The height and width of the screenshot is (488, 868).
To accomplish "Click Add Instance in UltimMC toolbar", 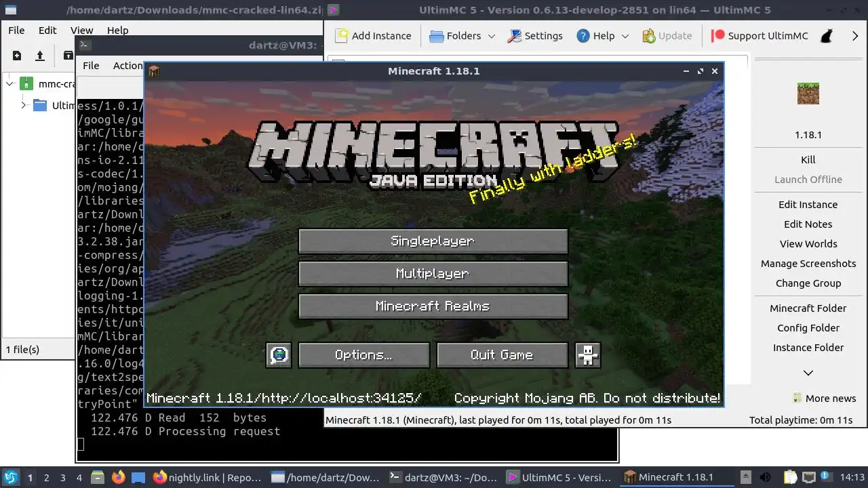I will pos(374,36).
